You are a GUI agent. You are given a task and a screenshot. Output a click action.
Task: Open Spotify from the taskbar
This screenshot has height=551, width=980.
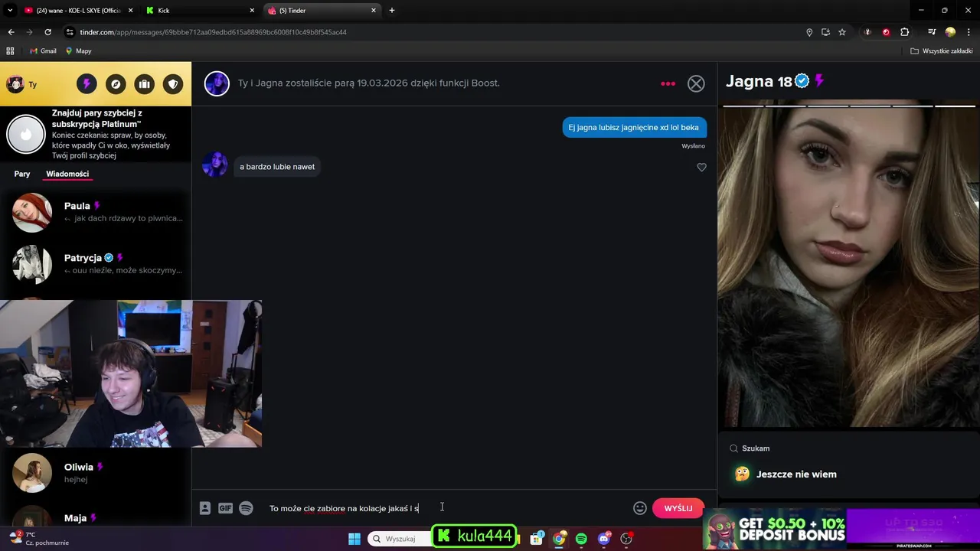click(581, 539)
